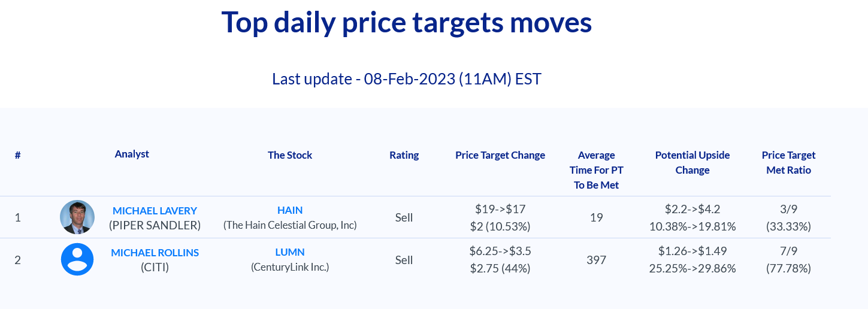Click the 7/9 price target met ratio
The image size is (868, 309).
pyautogui.click(x=788, y=251)
